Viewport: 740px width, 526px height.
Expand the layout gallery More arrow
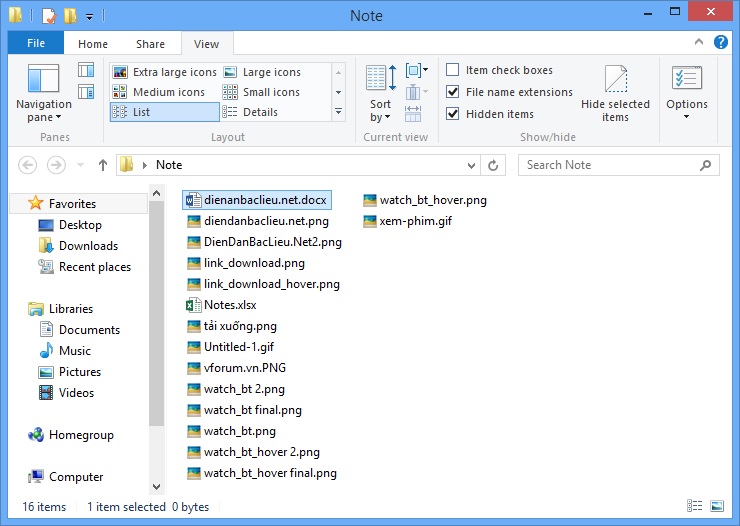click(x=338, y=112)
